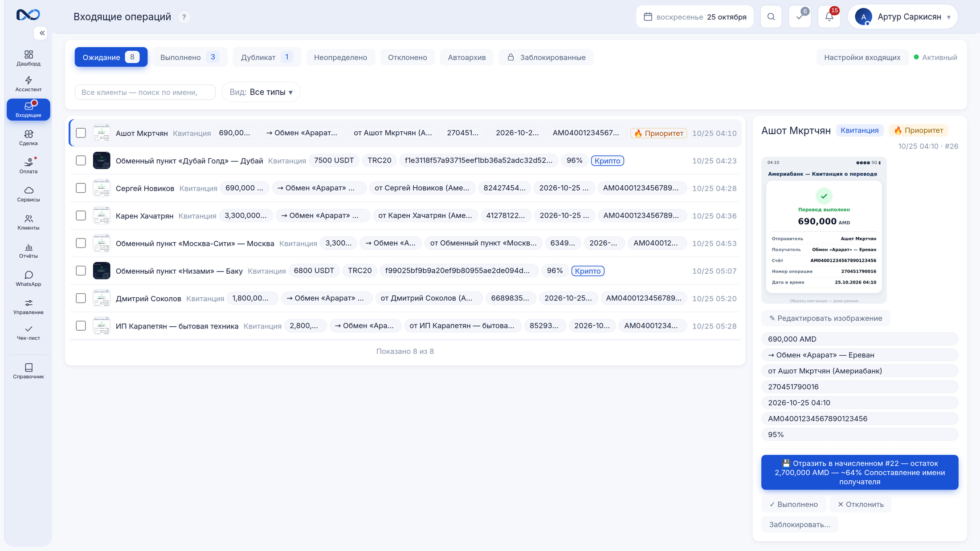Open the Америабанк receipt image preview
This screenshot has width=980, height=551.
tap(824, 230)
